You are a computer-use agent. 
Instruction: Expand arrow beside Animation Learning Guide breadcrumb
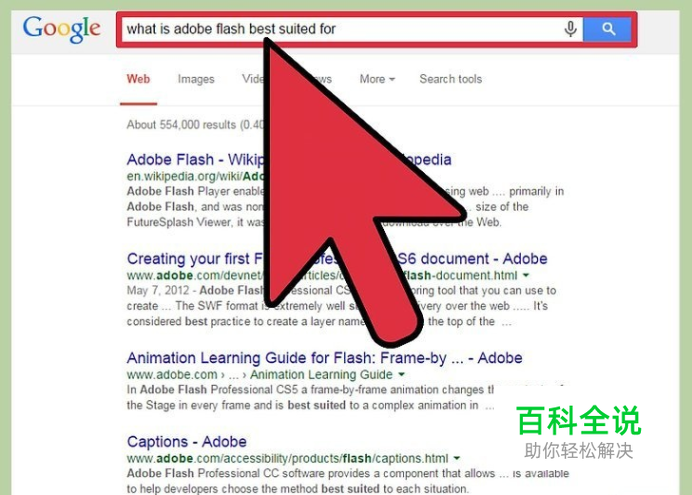pos(402,374)
